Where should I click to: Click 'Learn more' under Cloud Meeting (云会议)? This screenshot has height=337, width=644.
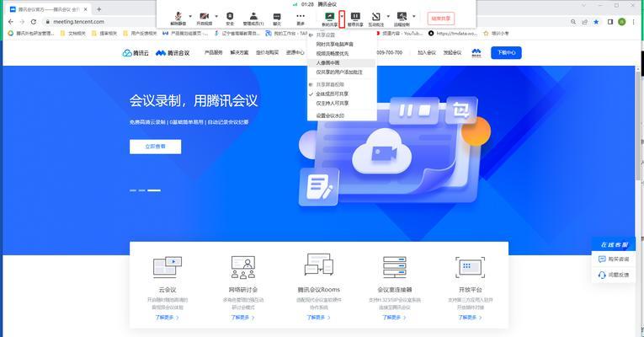click(167, 318)
